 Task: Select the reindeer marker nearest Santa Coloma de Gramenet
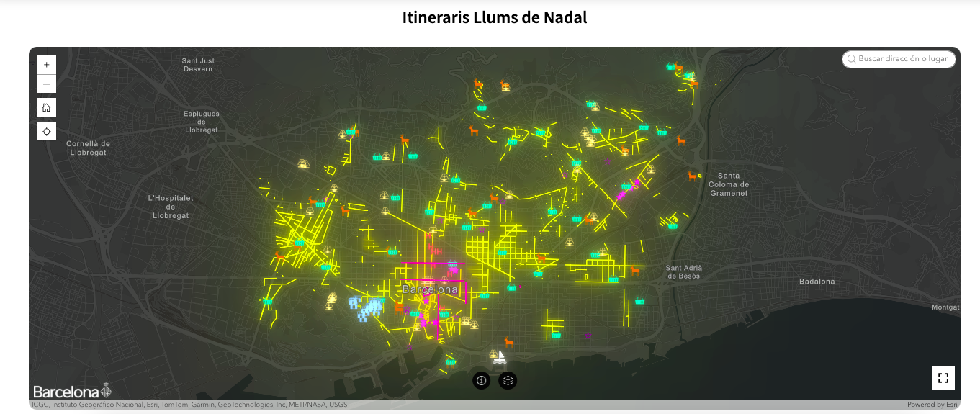click(x=693, y=175)
